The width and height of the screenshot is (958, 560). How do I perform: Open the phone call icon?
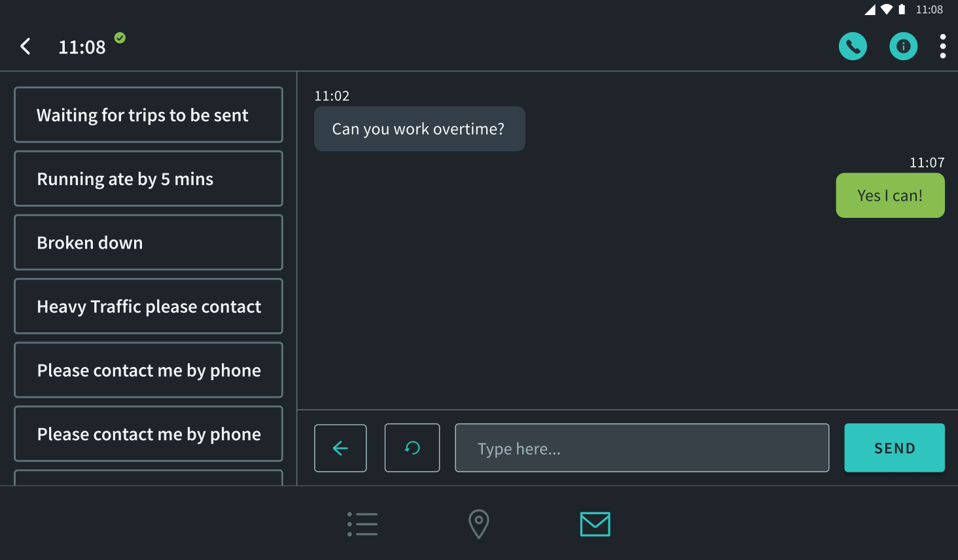click(853, 46)
